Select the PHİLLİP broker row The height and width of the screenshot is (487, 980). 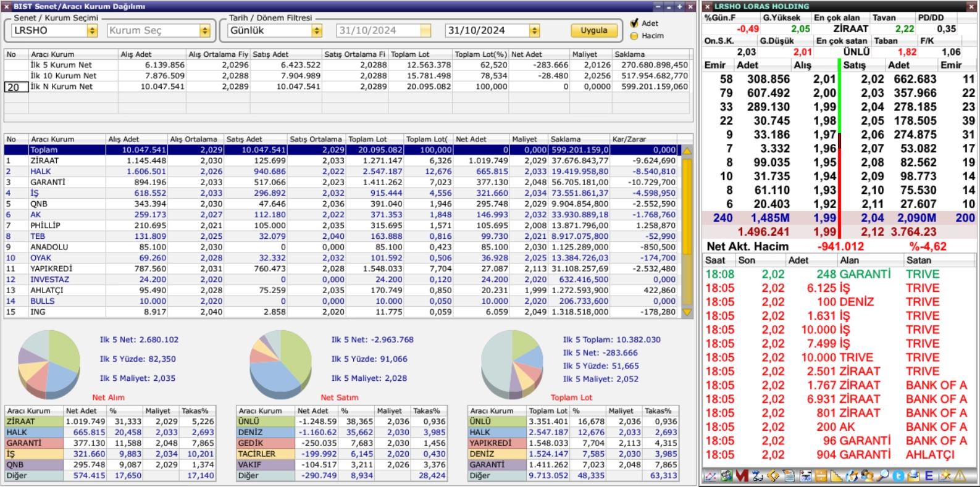click(x=341, y=225)
